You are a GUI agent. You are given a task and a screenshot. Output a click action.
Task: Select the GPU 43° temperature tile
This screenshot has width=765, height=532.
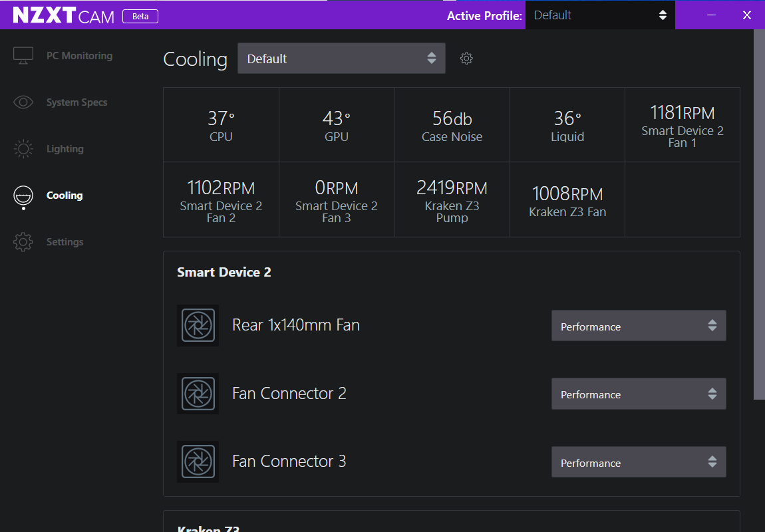[336, 125]
